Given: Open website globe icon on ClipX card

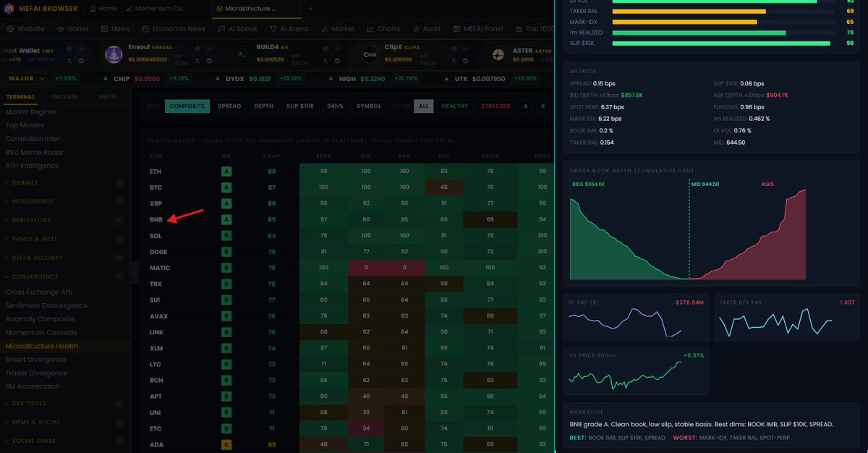Looking at the screenshot, I should click(x=452, y=48).
